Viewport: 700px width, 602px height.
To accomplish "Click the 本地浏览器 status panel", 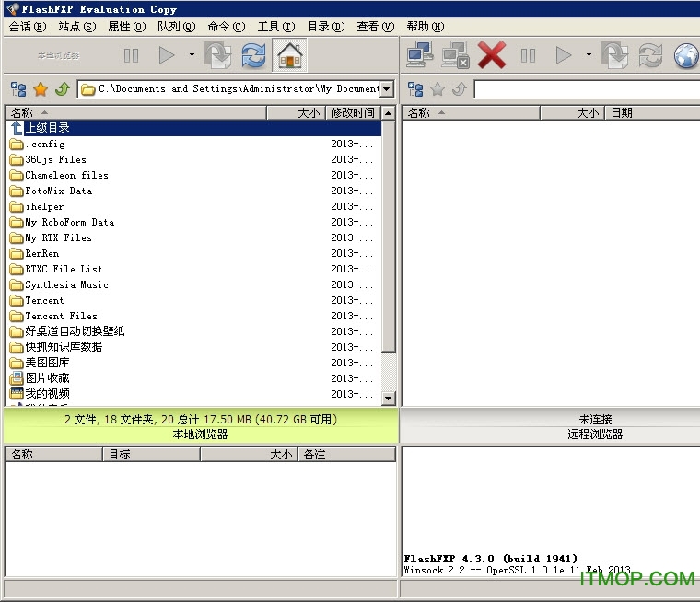I will [201, 426].
